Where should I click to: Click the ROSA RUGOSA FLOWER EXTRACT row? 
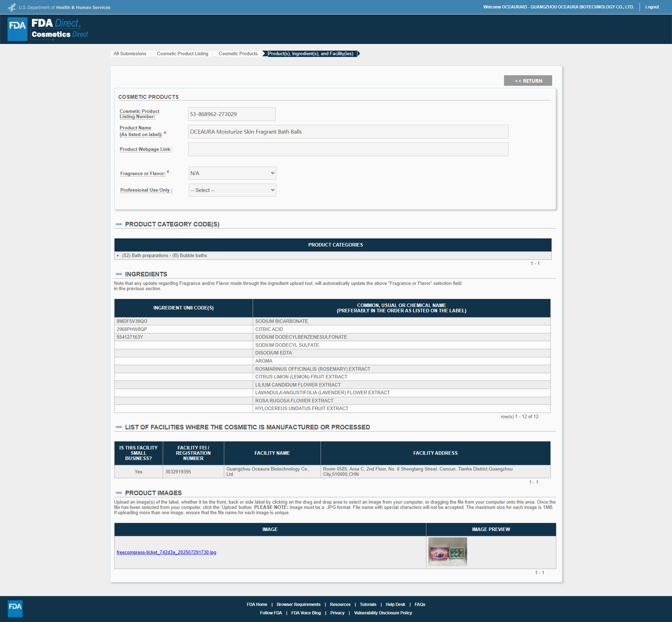(332, 401)
